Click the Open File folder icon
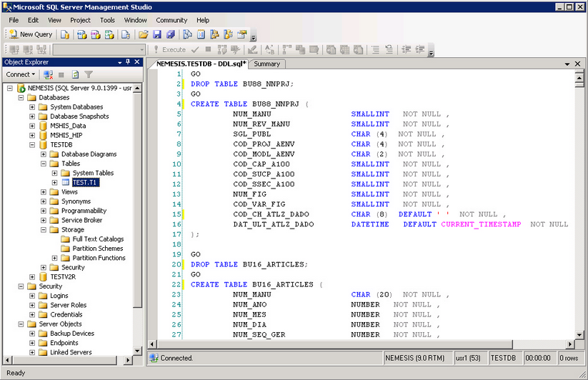588x380 pixels. pyautogui.click(x=143, y=34)
